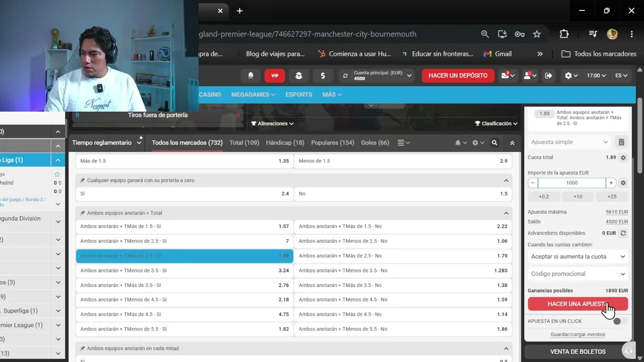Open the messages envelope icon
The image size is (644, 362).
coord(507,75)
